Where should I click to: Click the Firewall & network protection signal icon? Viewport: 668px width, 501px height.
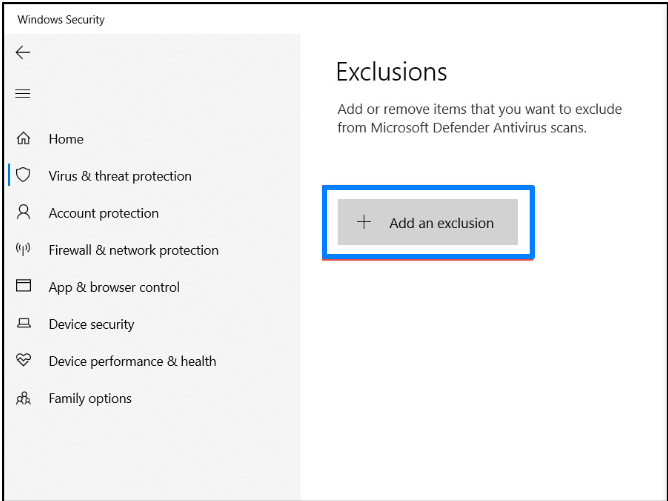click(24, 249)
